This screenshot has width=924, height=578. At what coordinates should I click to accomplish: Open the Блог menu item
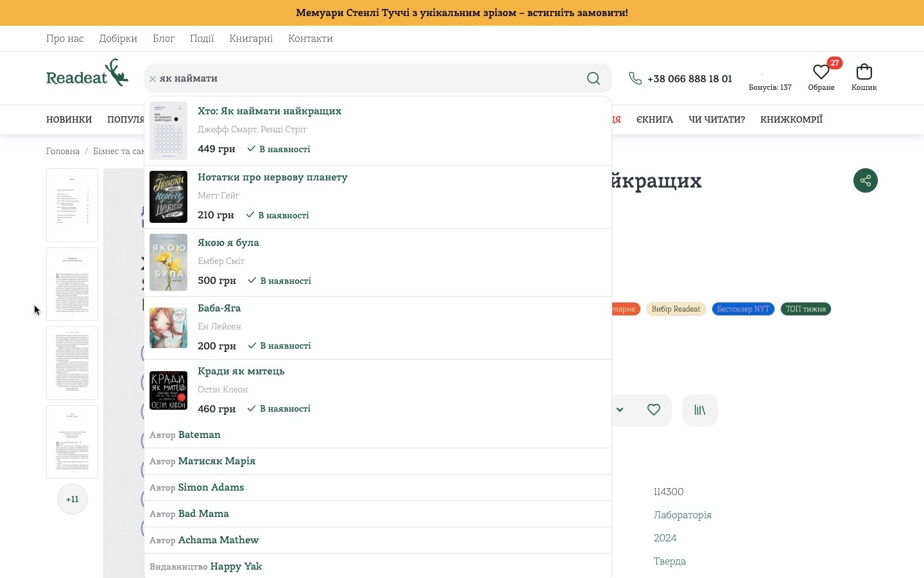(x=164, y=39)
